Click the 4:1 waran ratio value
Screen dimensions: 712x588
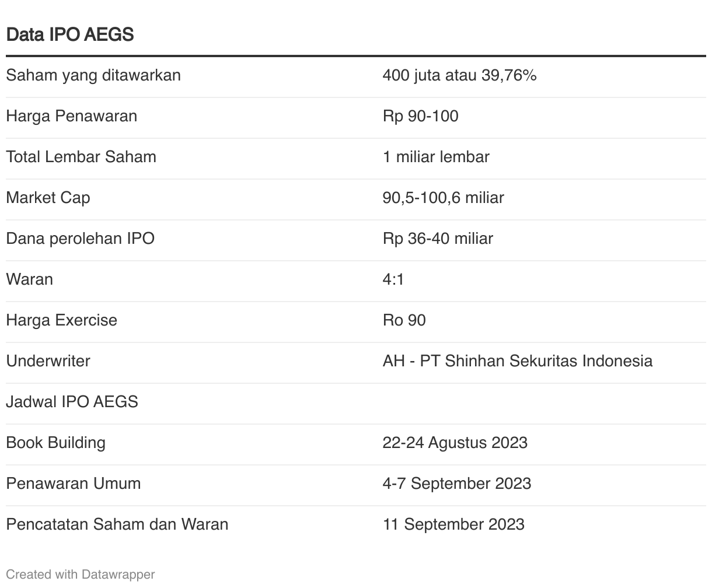coord(393,279)
